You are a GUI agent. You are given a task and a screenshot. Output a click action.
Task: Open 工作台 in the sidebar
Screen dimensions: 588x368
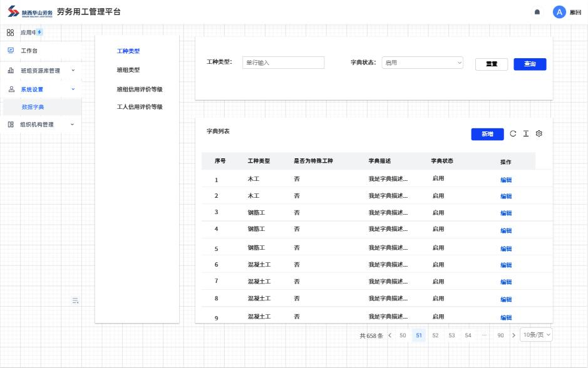tap(29, 51)
